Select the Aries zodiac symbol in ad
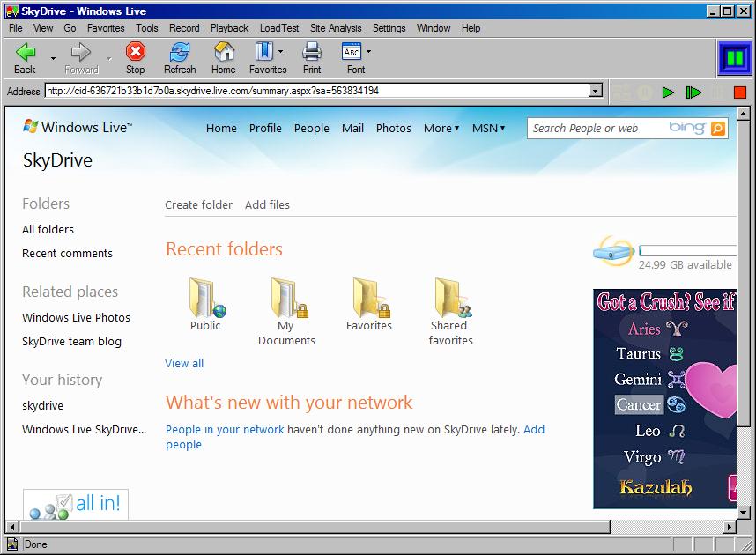This screenshot has height=555, width=756. pos(677,329)
